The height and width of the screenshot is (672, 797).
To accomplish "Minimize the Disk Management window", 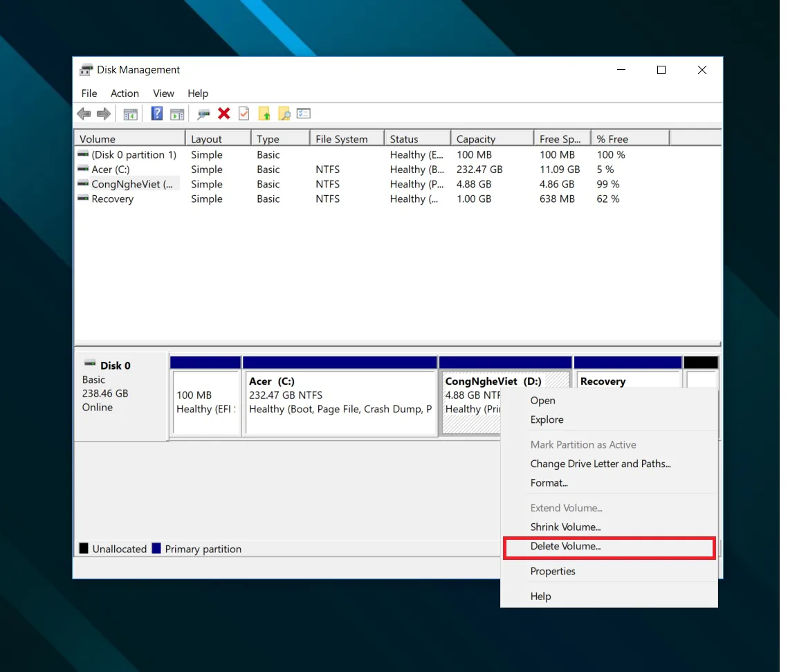I will coord(621,70).
